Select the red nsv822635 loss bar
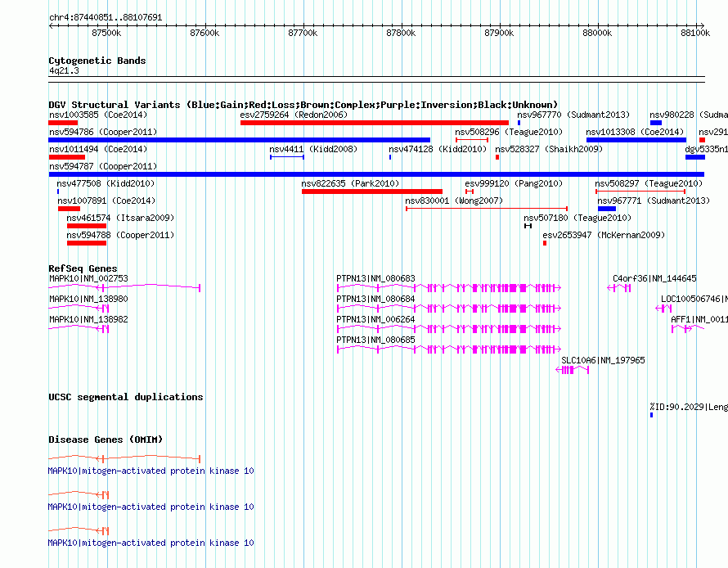 [x=372, y=192]
